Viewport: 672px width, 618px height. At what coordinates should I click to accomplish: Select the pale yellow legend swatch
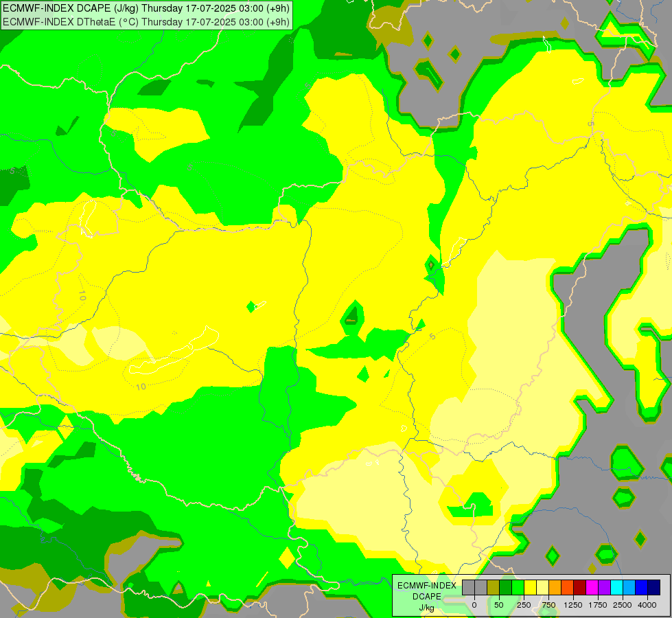pyautogui.click(x=542, y=587)
